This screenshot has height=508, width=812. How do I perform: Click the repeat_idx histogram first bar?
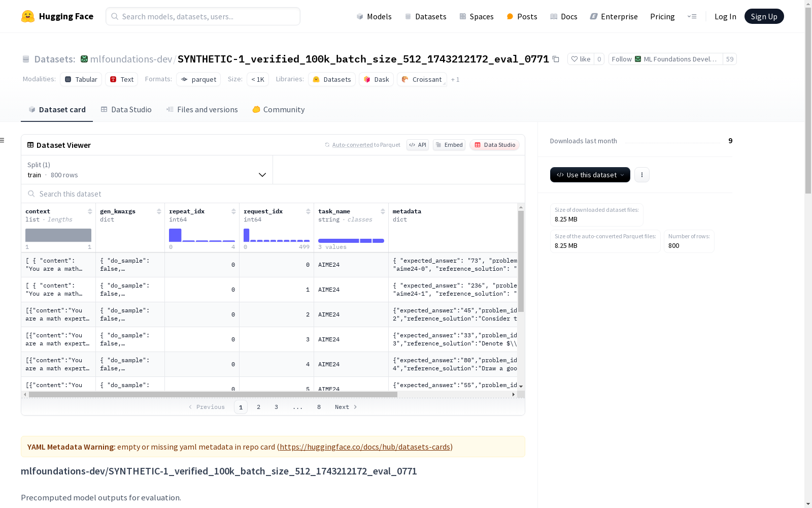175,235
